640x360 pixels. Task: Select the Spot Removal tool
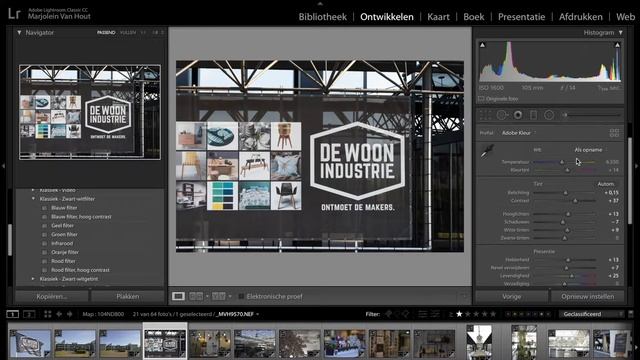click(502, 115)
